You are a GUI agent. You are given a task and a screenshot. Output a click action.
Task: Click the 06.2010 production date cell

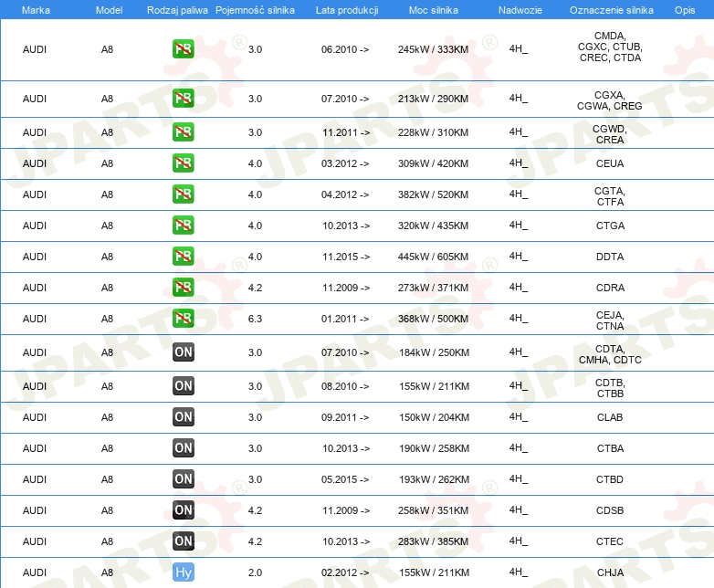coord(345,49)
